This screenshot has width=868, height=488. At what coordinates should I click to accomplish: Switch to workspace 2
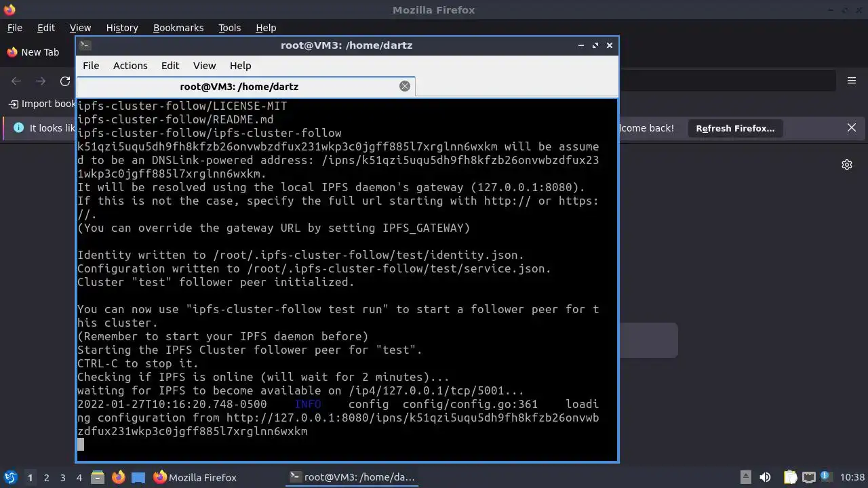46,477
